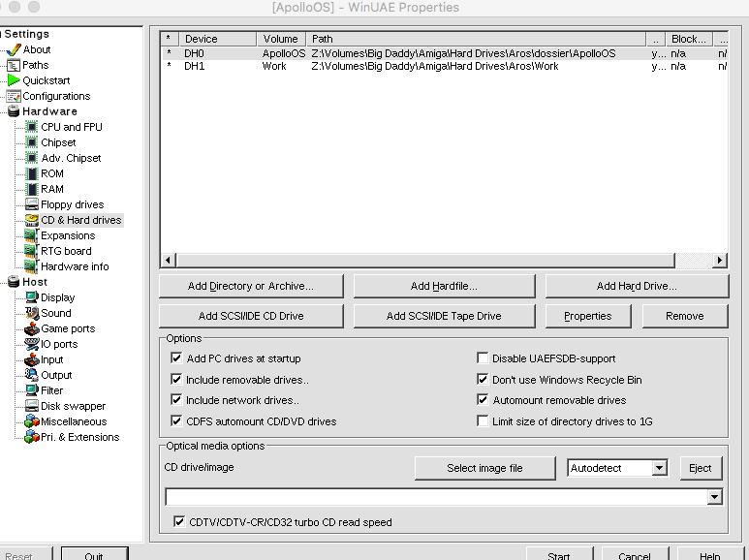This screenshot has height=560, width=749.
Task: Click the green Quickstart arrow icon
Action: pos(14,80)
